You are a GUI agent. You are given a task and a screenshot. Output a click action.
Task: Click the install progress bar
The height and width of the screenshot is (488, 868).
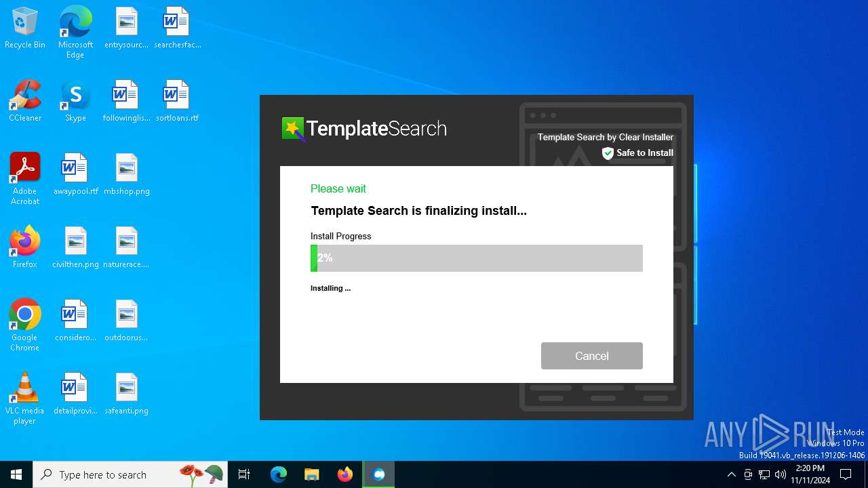476,258
